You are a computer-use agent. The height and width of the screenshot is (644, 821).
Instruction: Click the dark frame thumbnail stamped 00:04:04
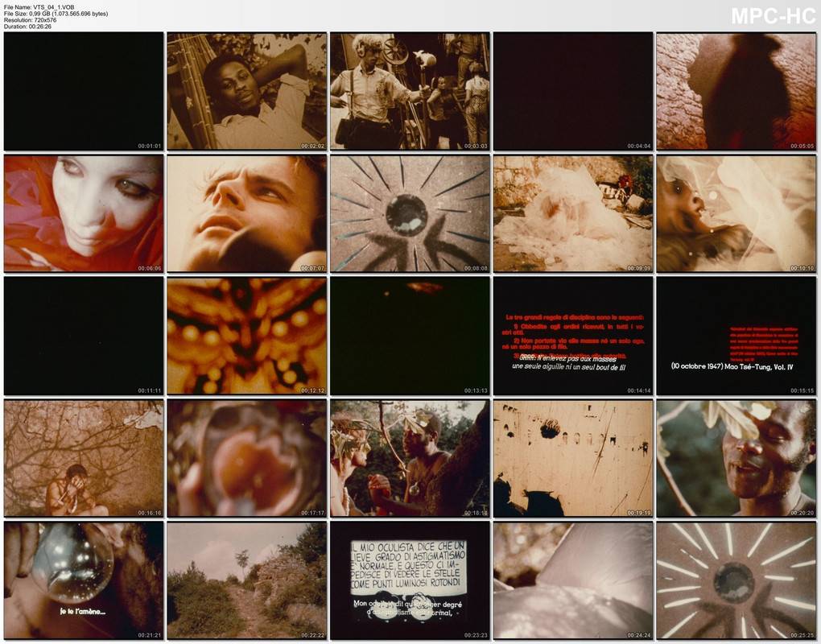[x=573, y=92]
